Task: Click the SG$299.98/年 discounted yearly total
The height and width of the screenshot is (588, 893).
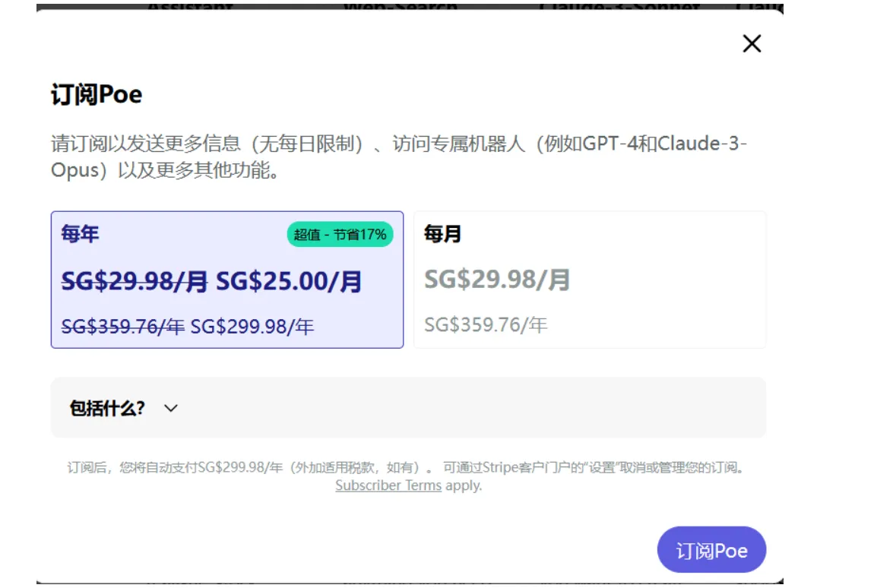Action: 252,327
